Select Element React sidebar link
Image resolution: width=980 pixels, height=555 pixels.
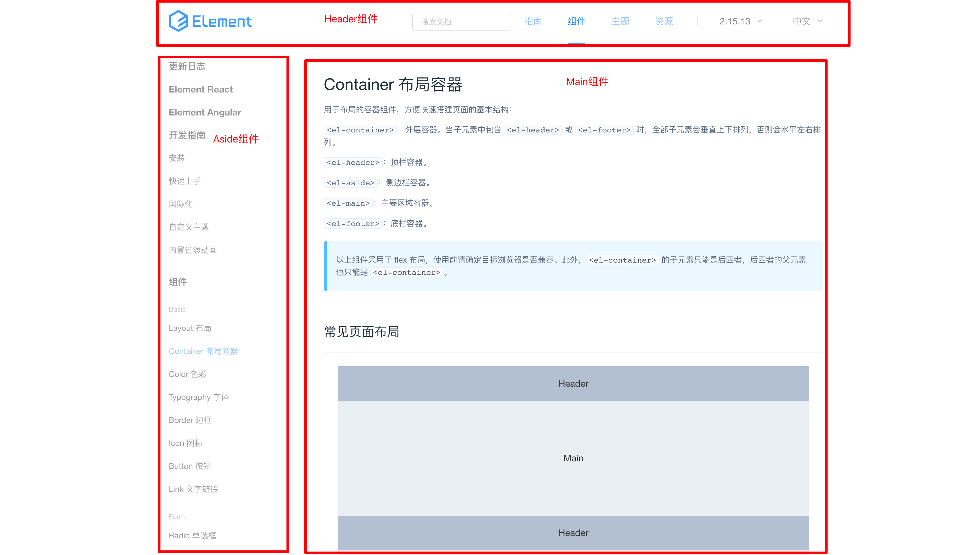(x=201, y=89)
